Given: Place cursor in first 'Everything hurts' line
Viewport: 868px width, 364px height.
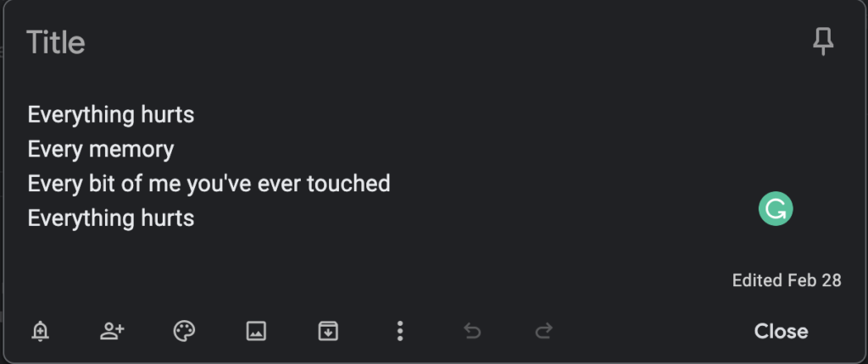Looking at the screenshot, I should pos(111,115).
